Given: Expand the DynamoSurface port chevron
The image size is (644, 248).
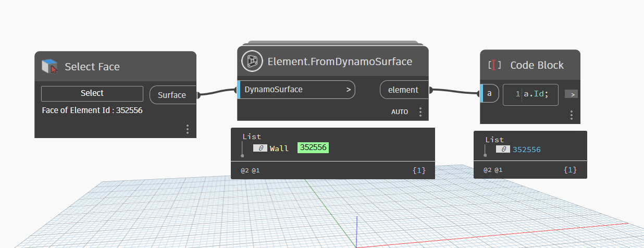Looking at the screenshot, I should pyautogui.click(x=348, y=90).
